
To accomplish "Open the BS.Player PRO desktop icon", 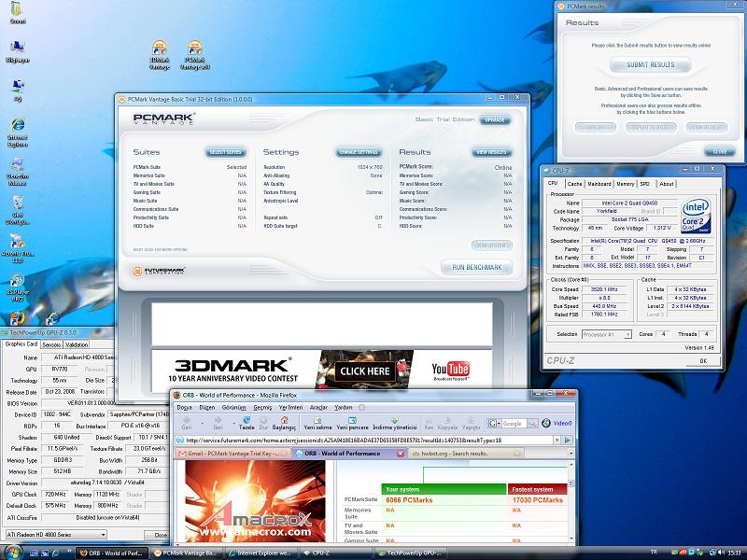I will (x=18, y=287).
